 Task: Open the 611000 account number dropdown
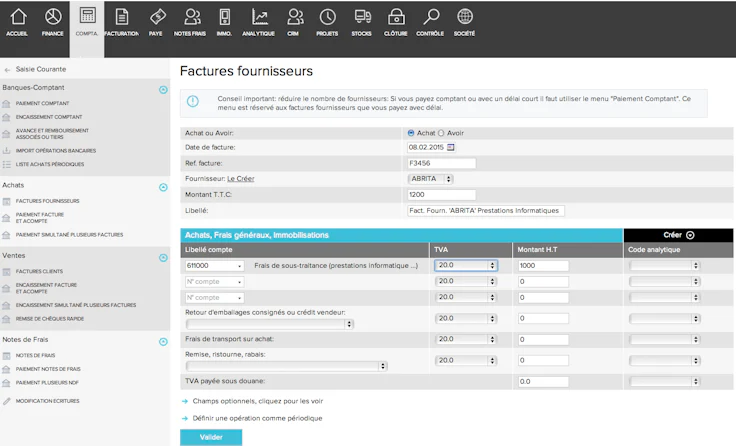pos(215,266)
